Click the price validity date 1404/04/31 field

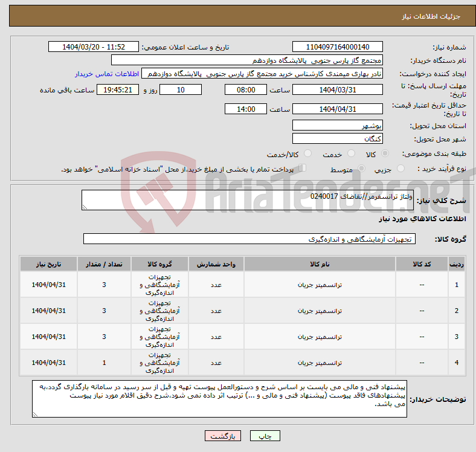tap(337, 109)
